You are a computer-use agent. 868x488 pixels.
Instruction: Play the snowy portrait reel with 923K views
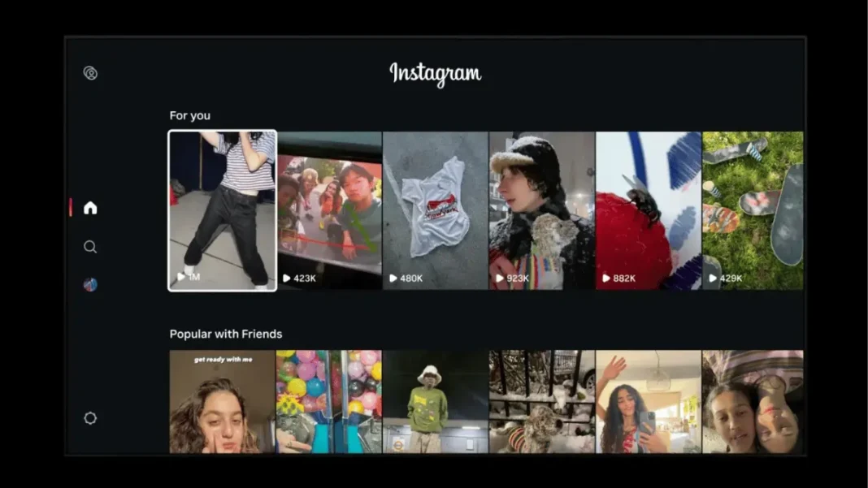[541, 209]
